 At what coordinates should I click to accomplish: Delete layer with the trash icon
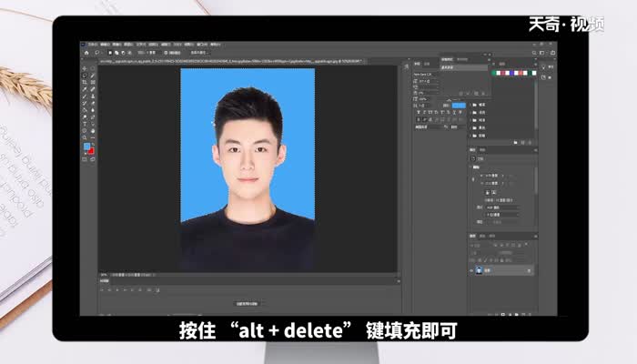point(530,314)
